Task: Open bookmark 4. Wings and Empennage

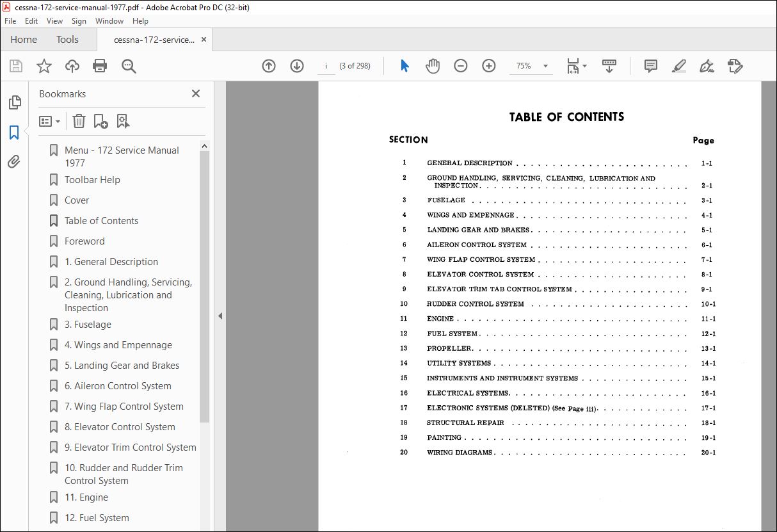Action: pos(118,345)
